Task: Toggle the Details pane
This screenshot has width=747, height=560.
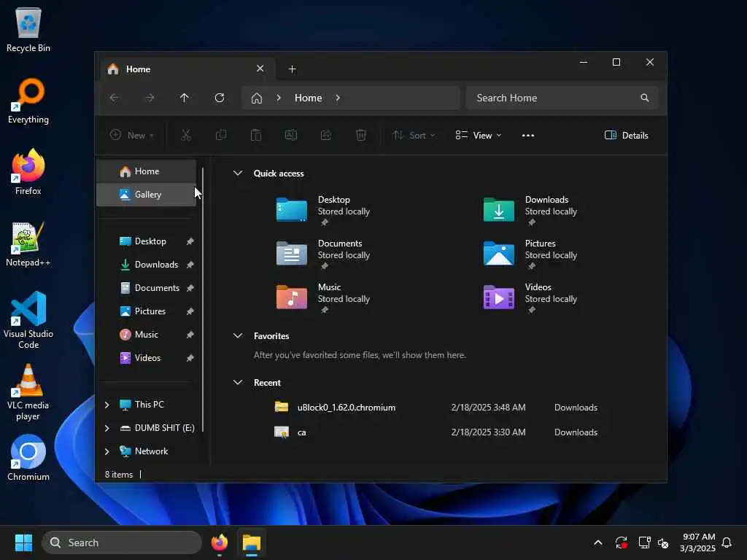Action: [626, 135]
